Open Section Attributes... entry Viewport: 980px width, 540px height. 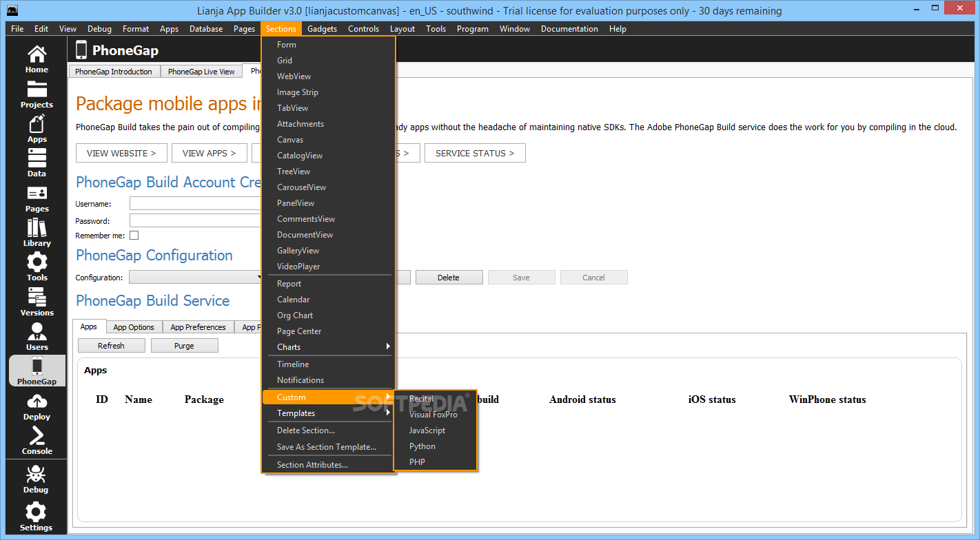pyautogui.click(x=329, y=465)
